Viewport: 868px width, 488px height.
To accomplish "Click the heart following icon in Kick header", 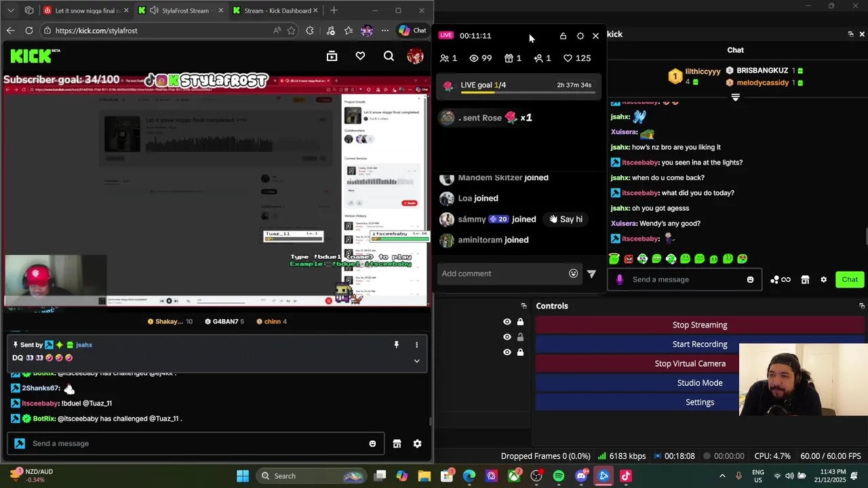I will tap(360, 56).
